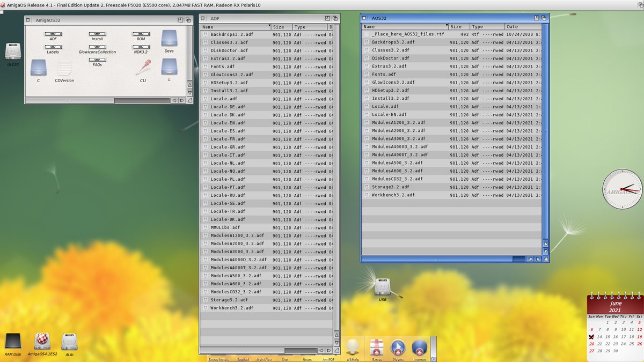Sort AOS32 window by Size column
Viewport: 644px width, 362px height.
(x=459, y=26)
